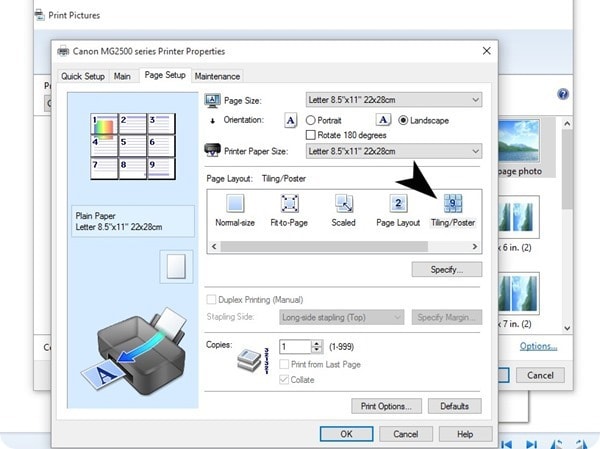Screen dimensions: 600x449
Task: Select the Scaled layout icon
Action: pyautogui.click(x=344, y=203)
